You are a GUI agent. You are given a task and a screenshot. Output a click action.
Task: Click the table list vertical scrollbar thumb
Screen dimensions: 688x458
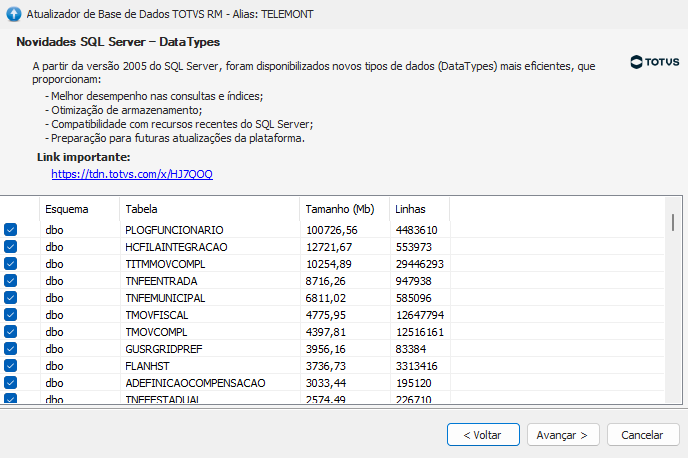point(673,222)
